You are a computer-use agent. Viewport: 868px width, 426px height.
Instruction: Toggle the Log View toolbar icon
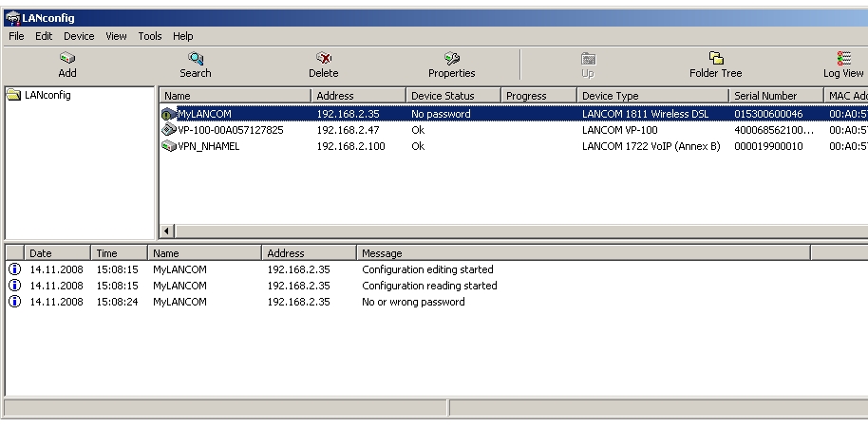pos(843,59)
